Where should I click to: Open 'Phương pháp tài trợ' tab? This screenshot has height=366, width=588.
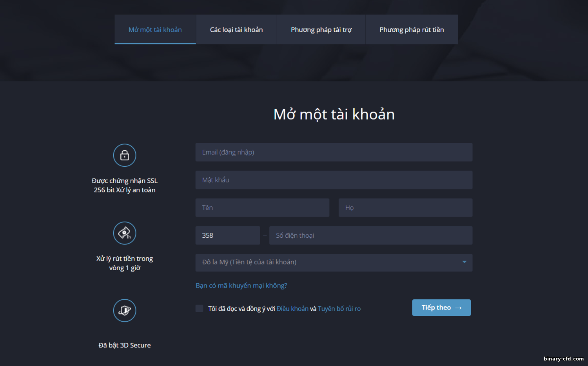click(321, 29)
